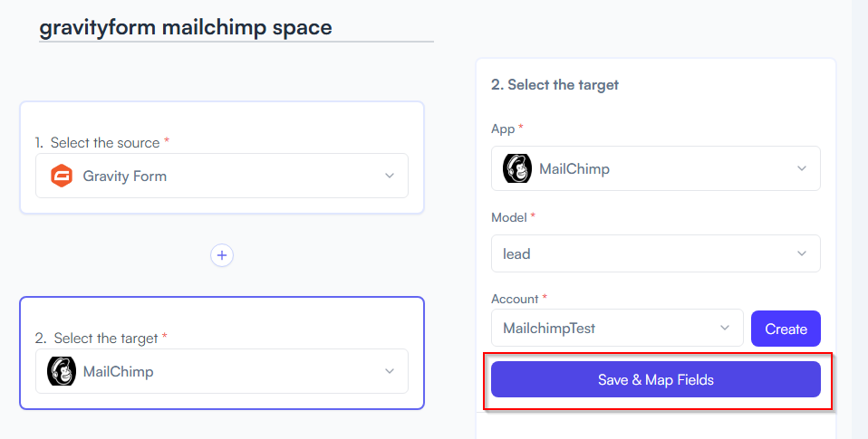The height and width of the screenshot is (439, 868).
Task: Click the right panel '2. Select the target' heading
Action: coord(555,84)
